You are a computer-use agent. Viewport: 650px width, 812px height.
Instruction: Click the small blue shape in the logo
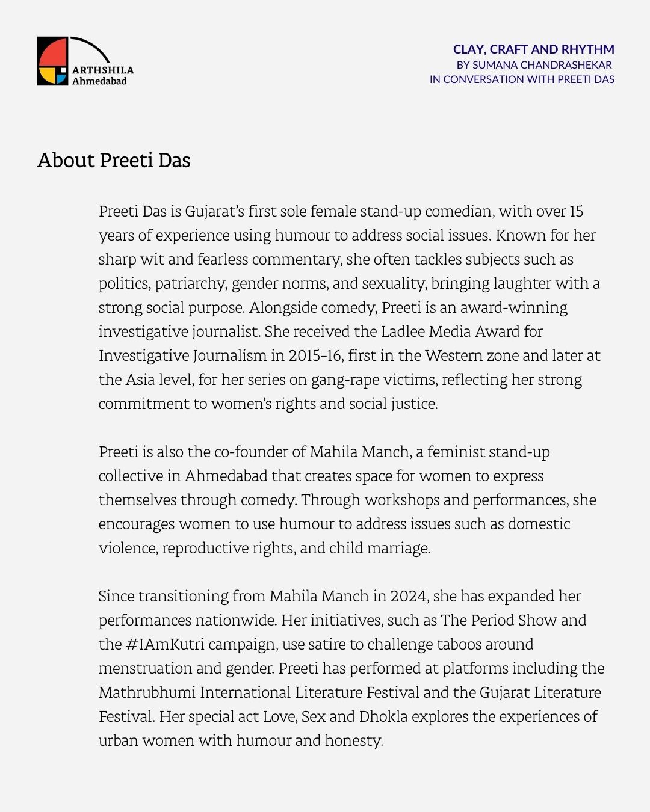[x=61, y=78]
